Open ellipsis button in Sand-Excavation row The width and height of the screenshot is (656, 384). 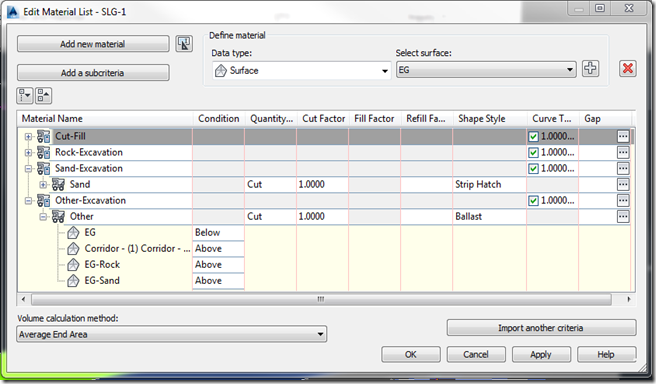[623, 168]
